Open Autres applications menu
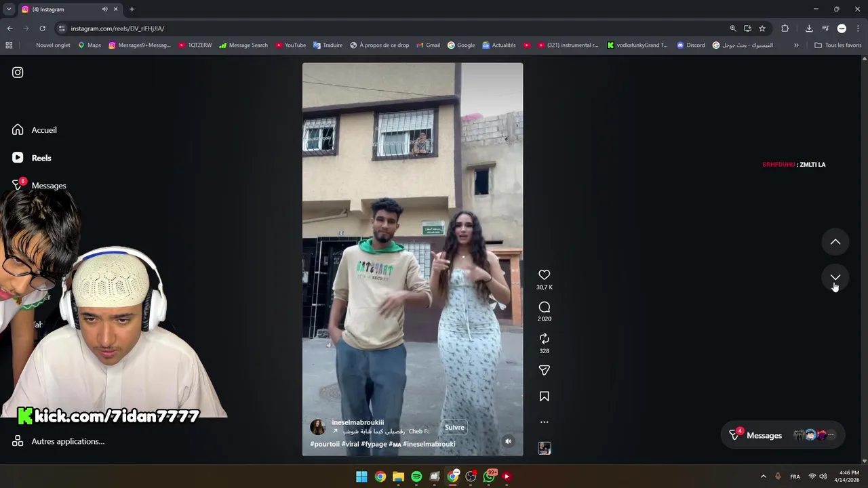The image size is (868, 488). point(58,441)
